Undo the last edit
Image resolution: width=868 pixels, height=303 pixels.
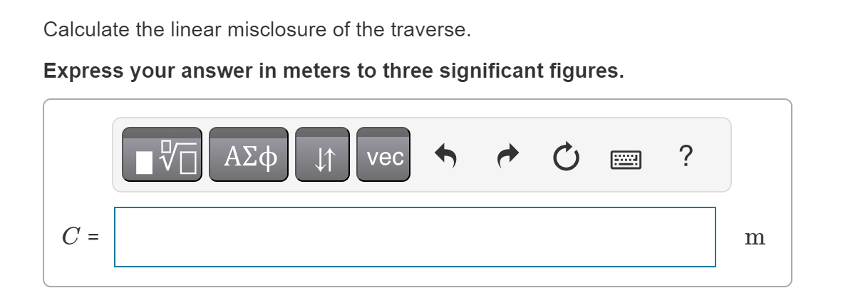point(446,155)
